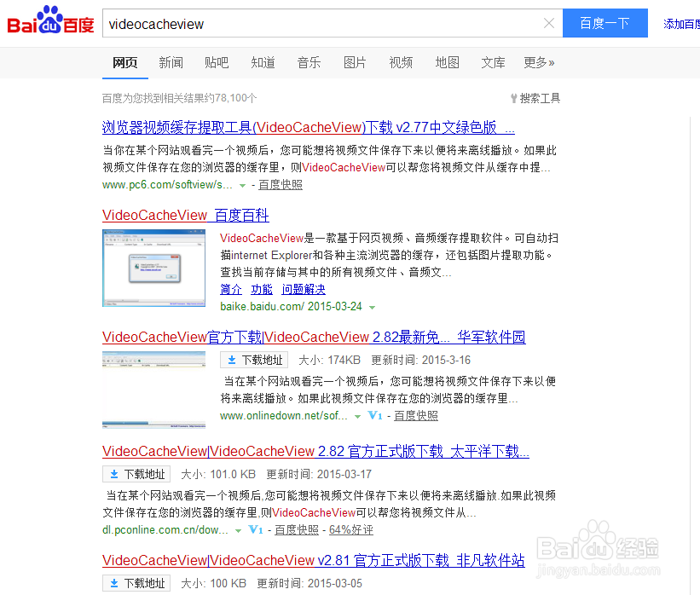700x595 pixels.
Task: Open the 功能 sublink
Action: [262, 289]
